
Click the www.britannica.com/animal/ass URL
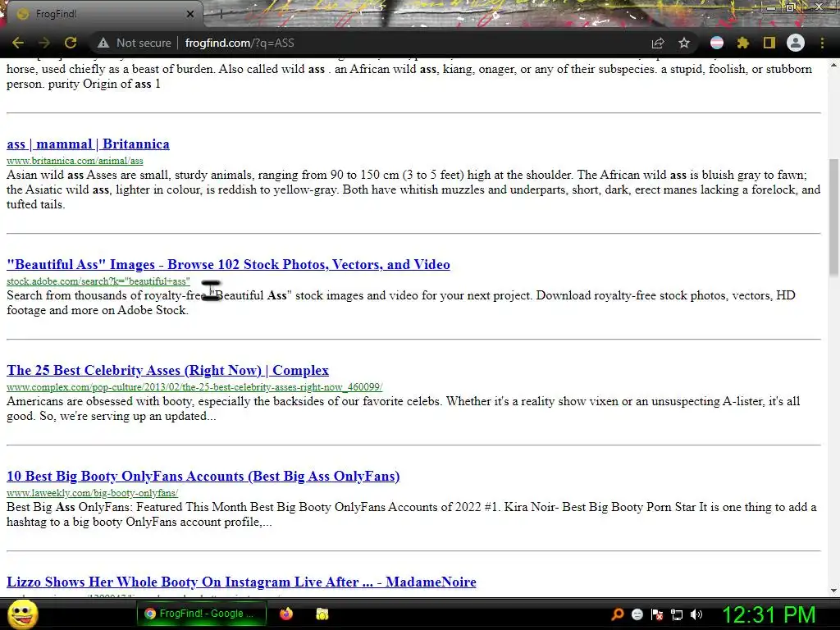pos(75,161)
